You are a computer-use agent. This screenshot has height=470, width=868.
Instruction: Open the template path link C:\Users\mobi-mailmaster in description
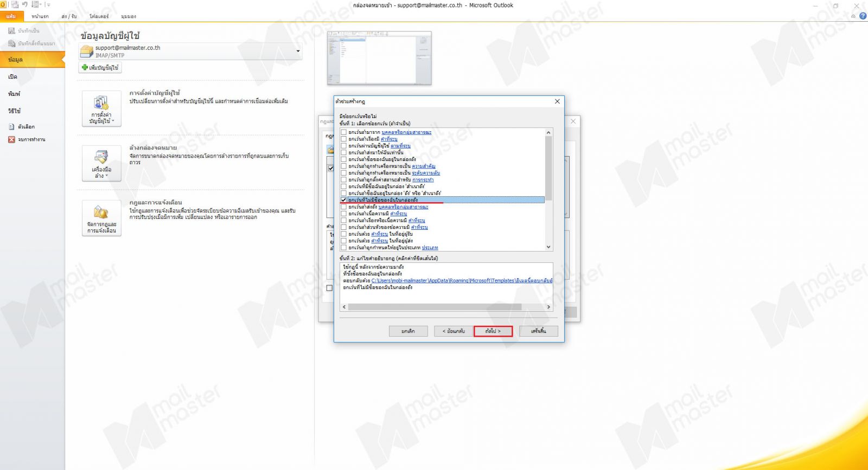462,281
